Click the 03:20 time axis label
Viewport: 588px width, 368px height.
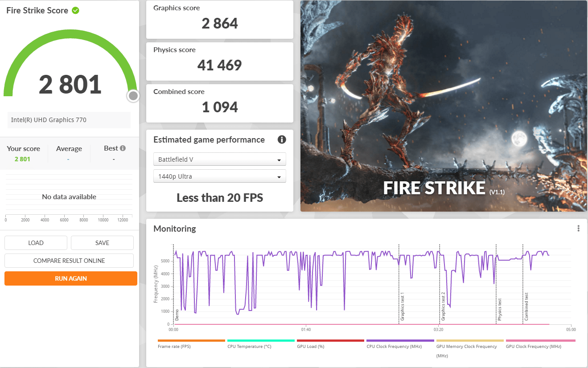[x=438, y=330]
